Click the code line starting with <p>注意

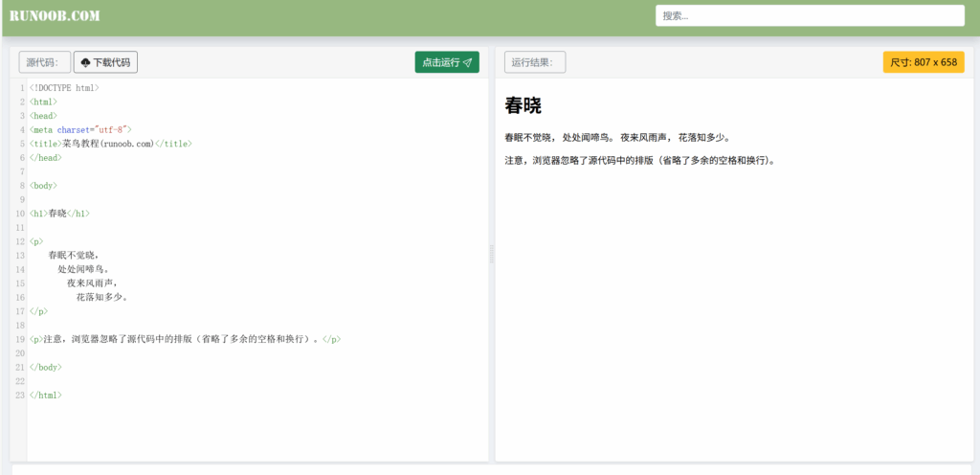click(185, 339)
